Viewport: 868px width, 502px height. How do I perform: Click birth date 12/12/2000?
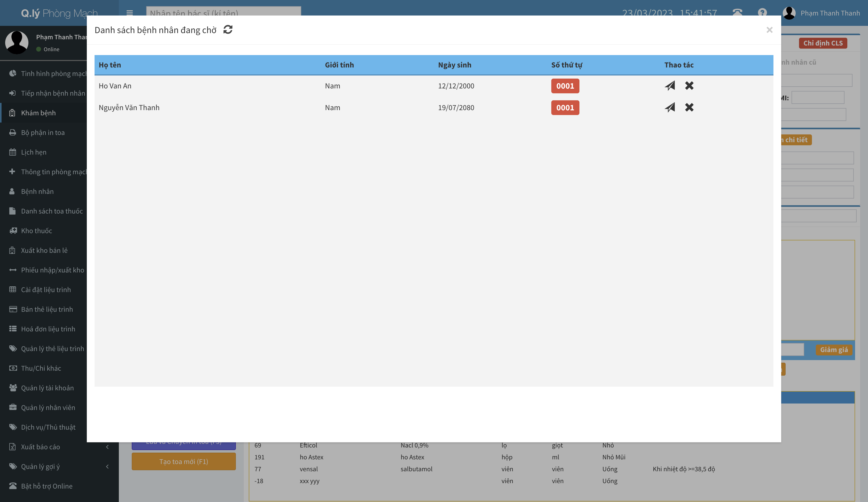coord(456,86)
